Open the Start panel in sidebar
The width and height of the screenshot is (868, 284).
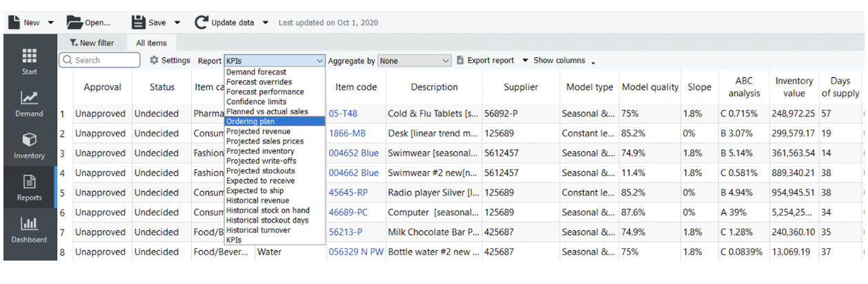click(30, 61)
